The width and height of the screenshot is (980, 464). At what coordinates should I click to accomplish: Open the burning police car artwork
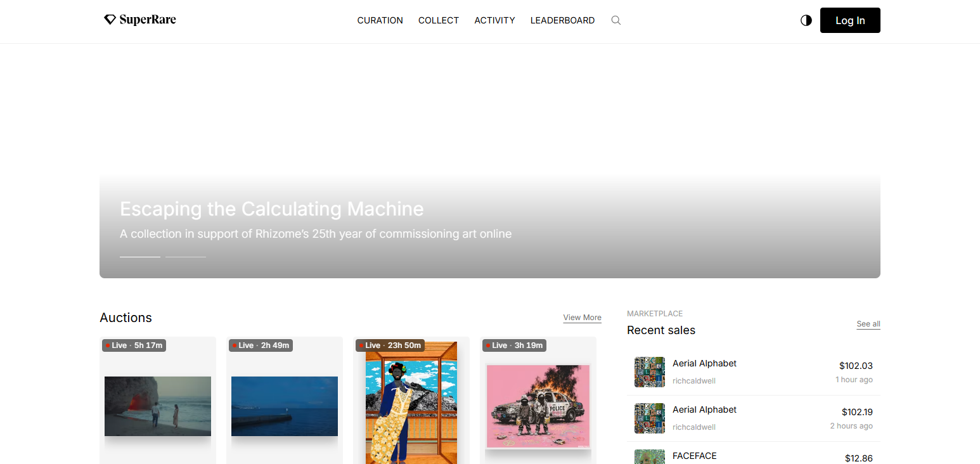[538, 406]
